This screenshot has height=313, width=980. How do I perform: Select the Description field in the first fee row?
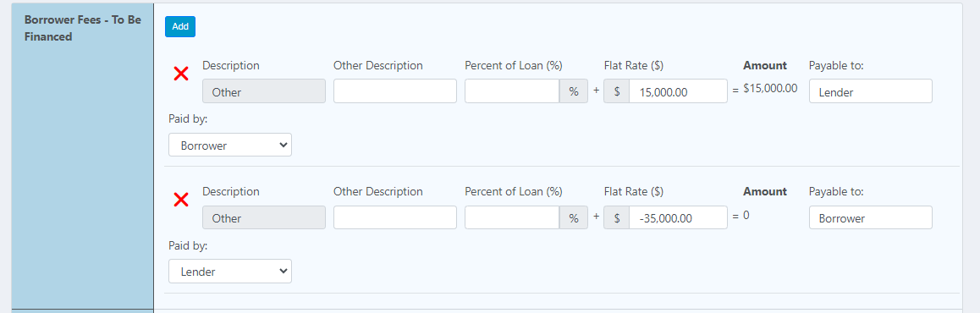pos(264,91)
